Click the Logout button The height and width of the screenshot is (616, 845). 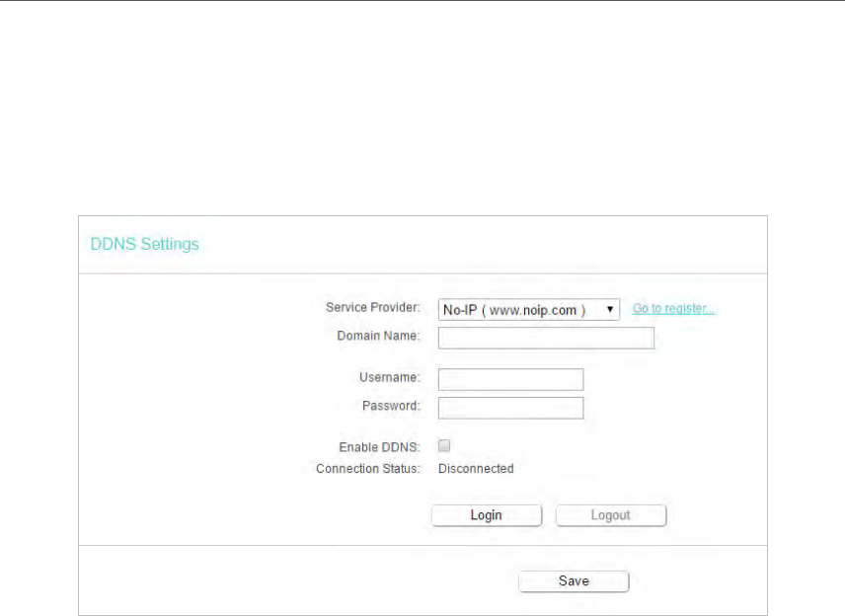pyautogui.click(x=611, y=515)
